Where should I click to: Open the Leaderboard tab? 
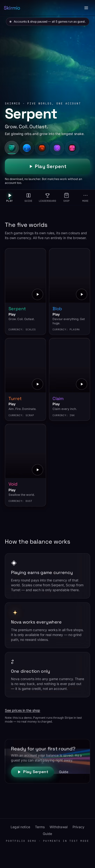coord(47,197)
